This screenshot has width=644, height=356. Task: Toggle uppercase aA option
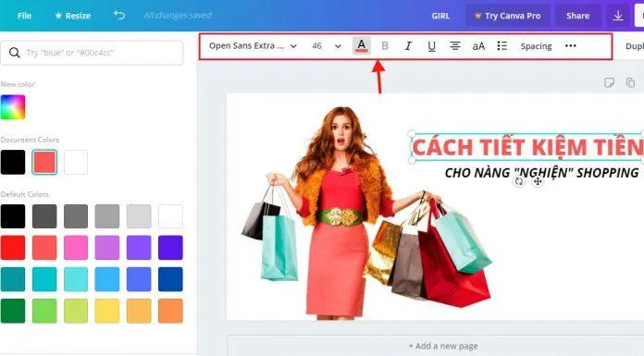tap(478, 46)
